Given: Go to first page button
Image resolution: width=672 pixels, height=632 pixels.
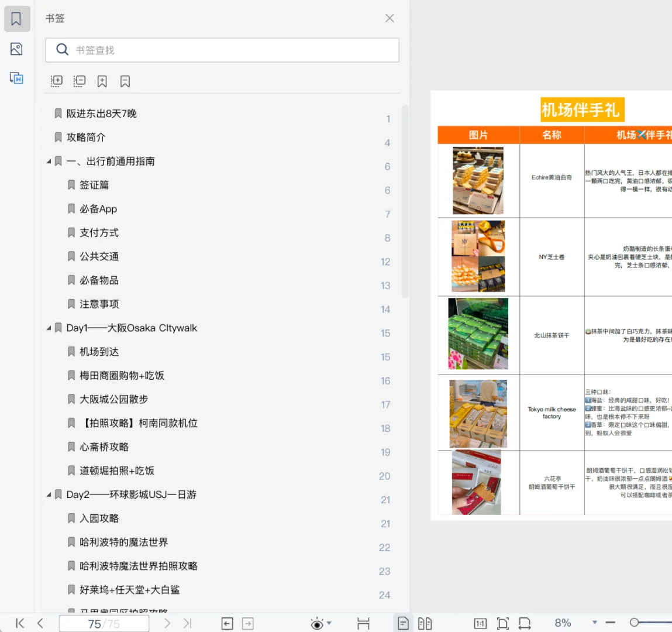Looking at the screenshot, I should pos(20,623).
